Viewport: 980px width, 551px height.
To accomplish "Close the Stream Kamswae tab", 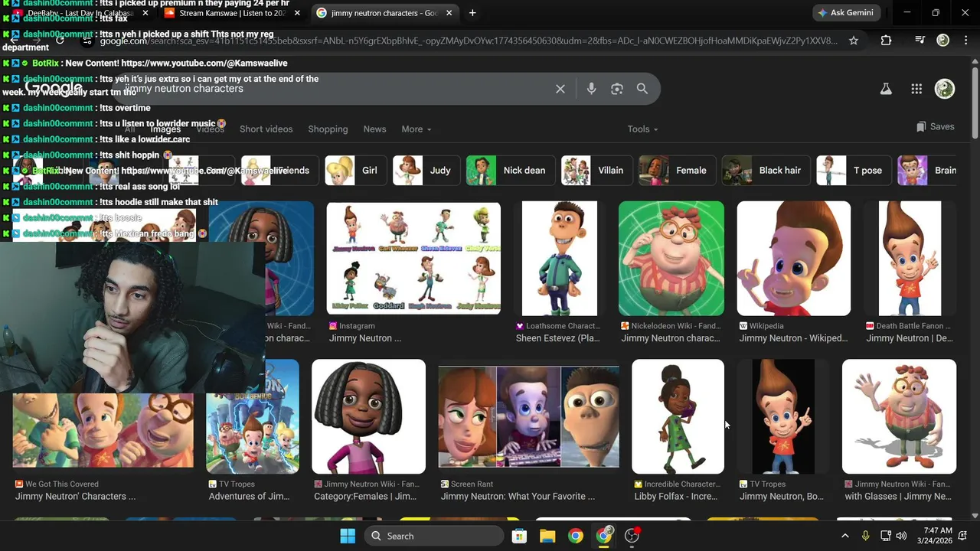I will point(297,13).
